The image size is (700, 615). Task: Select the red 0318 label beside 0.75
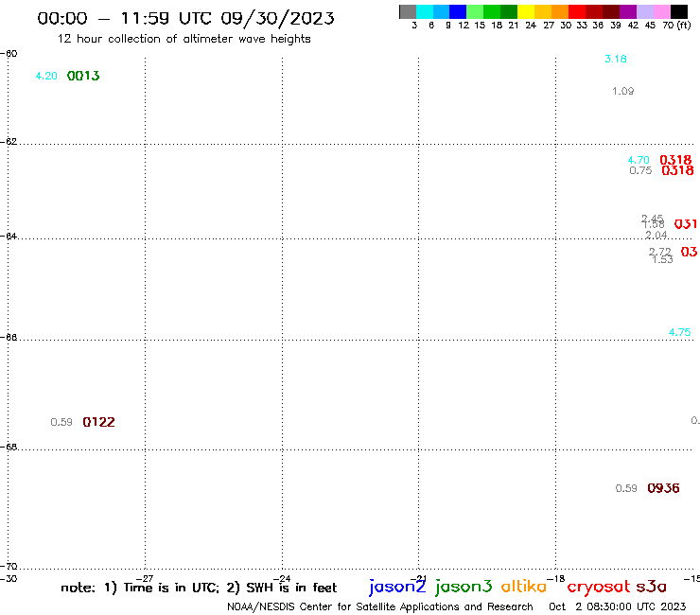[x=677, y=170]
